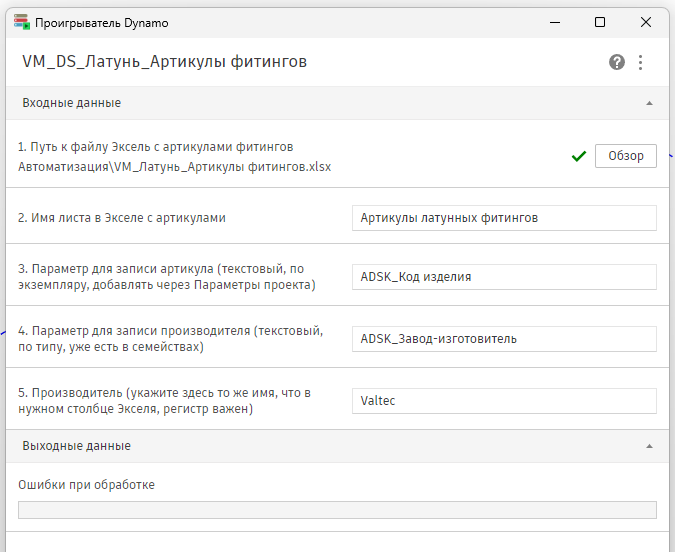This screenshot has width=675, height=552.
Task: Click label '1. Путь к файлу Эксель'
Action: 155,147
